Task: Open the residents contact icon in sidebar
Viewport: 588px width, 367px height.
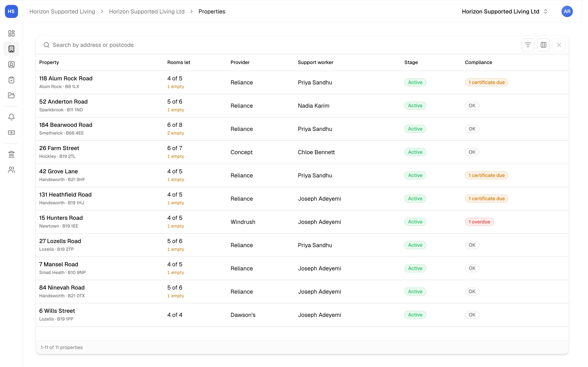Action: (11, 64)
